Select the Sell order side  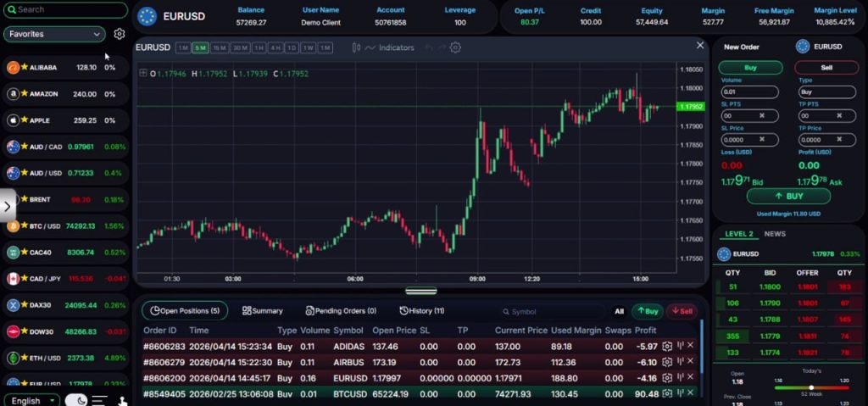click(x=826, y=68)
